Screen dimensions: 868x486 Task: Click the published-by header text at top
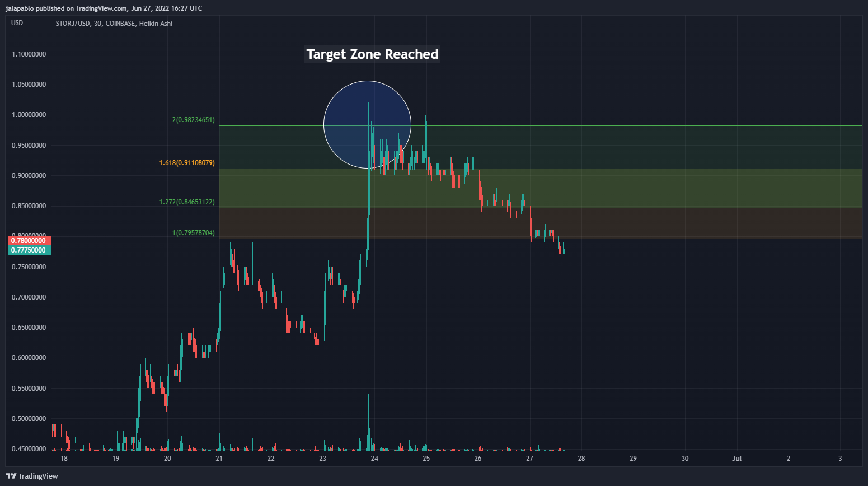104,8
